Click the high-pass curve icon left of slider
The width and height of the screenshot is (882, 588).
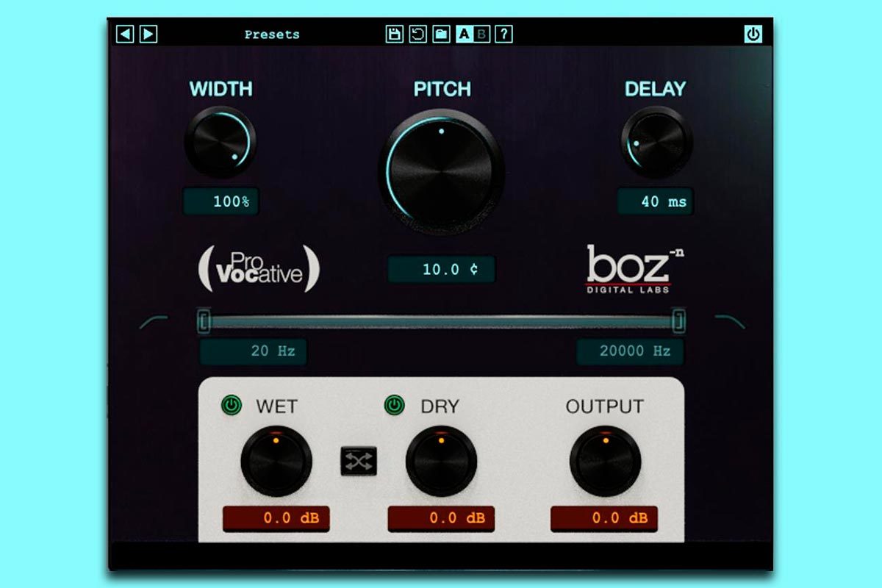pyautogui.click(x=154, y=322)
